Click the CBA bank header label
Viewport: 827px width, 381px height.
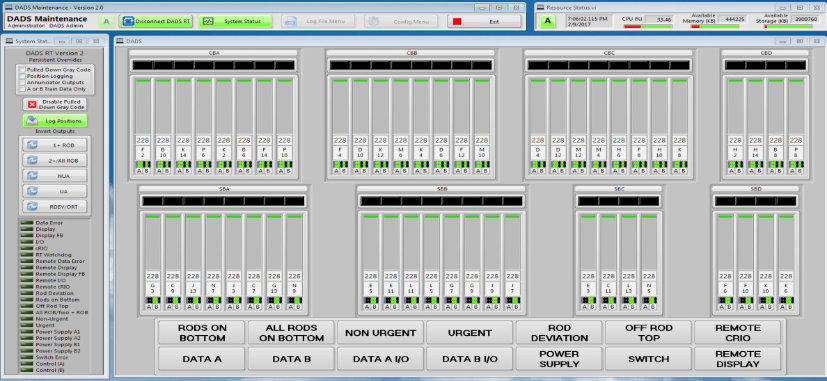pyautogui.click(x=214, y=53)
